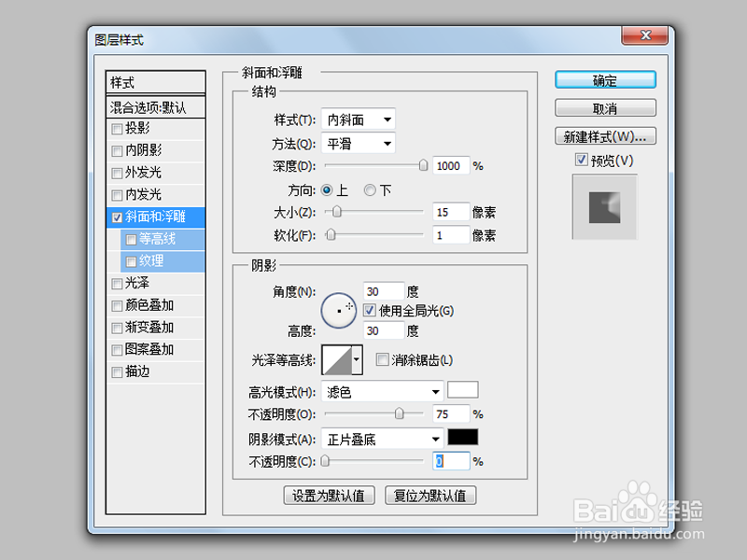The image size is (747, 560).
Task: Open the 等高线 contour sub-item
Action: 162,239
